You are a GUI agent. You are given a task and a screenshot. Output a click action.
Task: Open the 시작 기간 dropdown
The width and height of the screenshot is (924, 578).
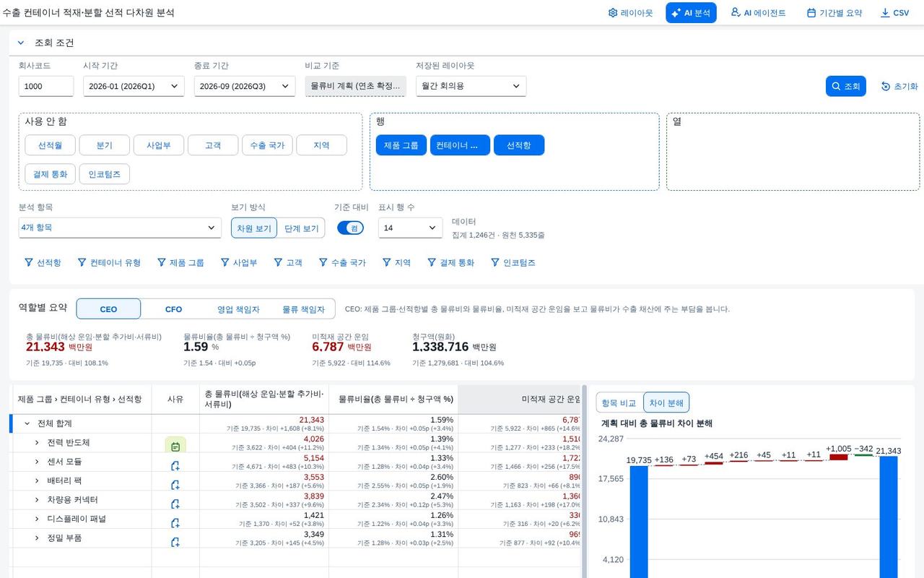pos(134,86)
